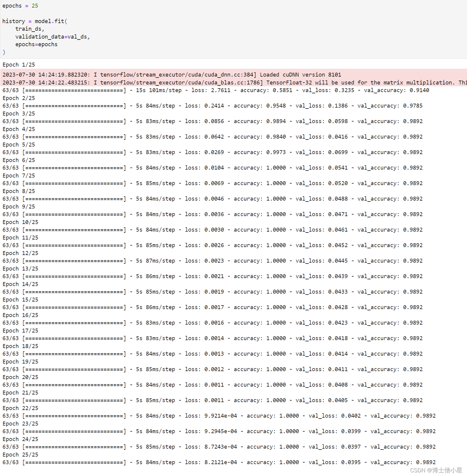Viewport: 467px width, 476px height.
Task: Click the "Epoch 12/25" label
Action: coord(20,253)
